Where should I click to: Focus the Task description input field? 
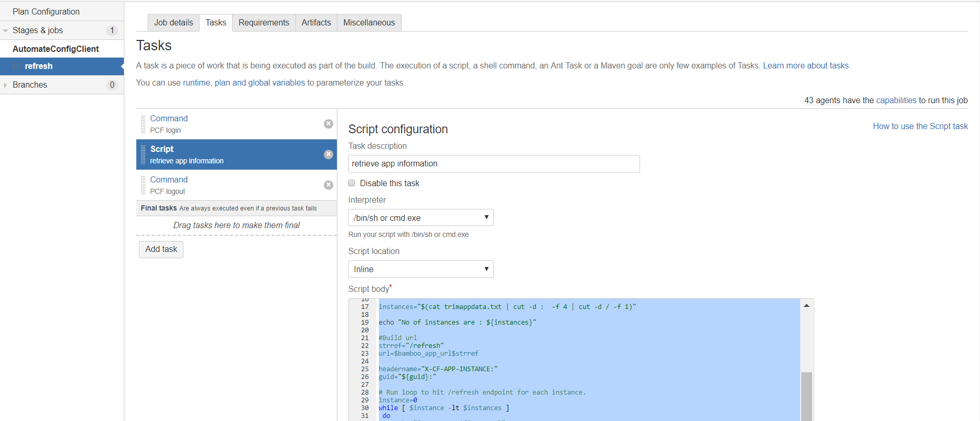coord(493,164)
